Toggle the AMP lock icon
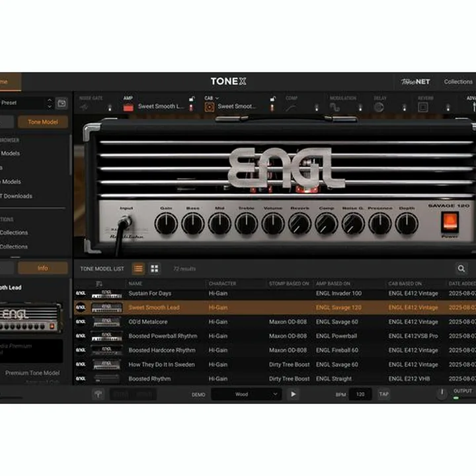Viewport: 476px width, 476px height. pyautogui.click(x=192, y=99)
